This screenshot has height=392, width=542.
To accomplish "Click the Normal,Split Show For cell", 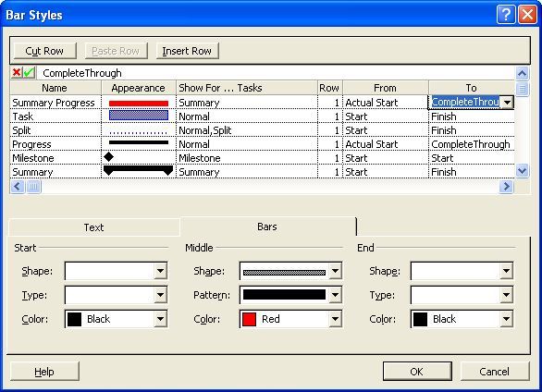I will 247,130.
